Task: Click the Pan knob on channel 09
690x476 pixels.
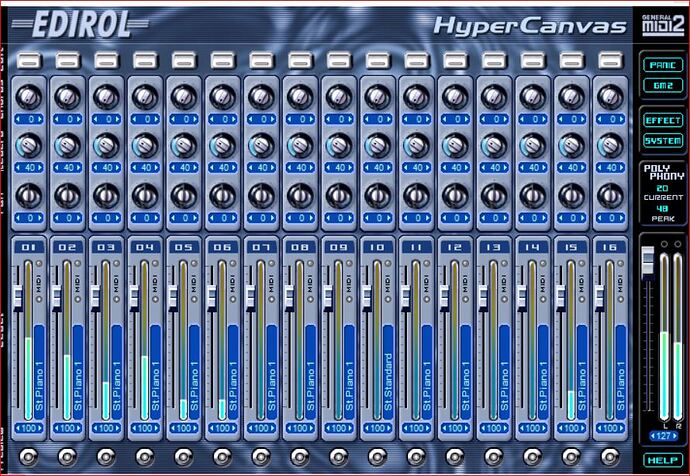Action: pos(339,196)
